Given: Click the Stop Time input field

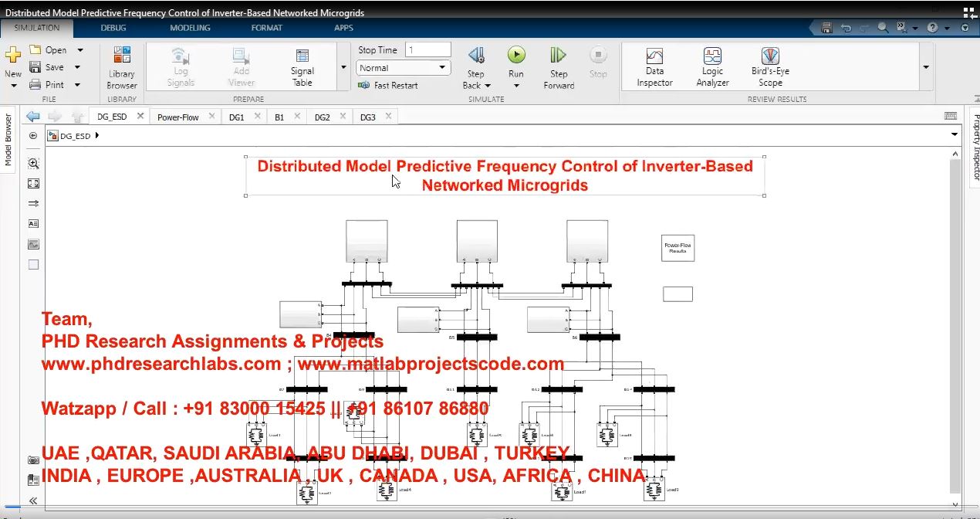Looking at the screenshot, I should point(427,50).
